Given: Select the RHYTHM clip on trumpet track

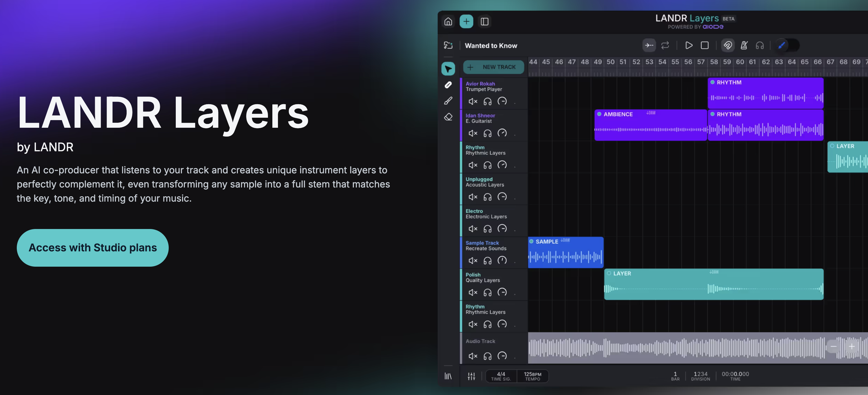Looking at the screenshot, I should (x=766, y=93).
